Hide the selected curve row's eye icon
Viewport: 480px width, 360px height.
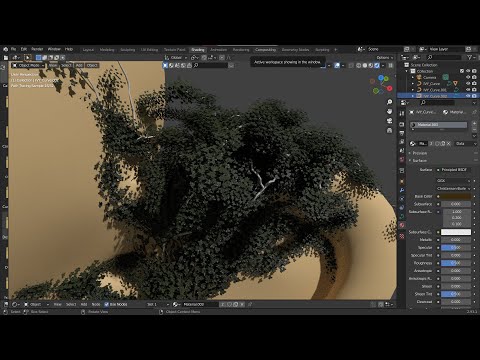468,96
